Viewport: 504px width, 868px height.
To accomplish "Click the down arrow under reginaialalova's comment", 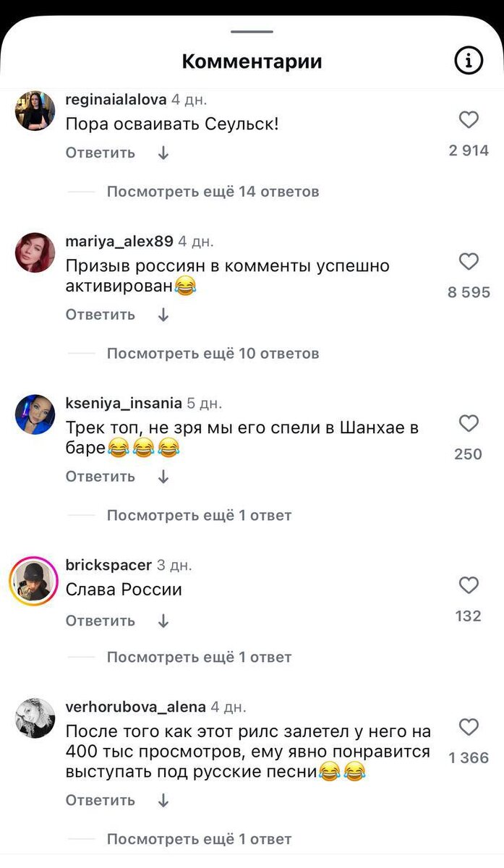I will coord(163,153).
